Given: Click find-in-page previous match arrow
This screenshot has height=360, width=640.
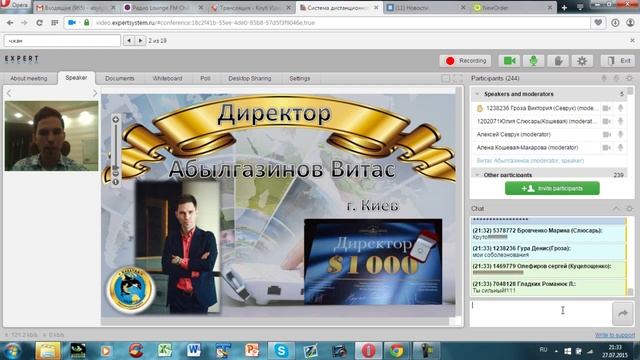Looking at the screenshot, I should pyautogui.click(x=129, y=40).
